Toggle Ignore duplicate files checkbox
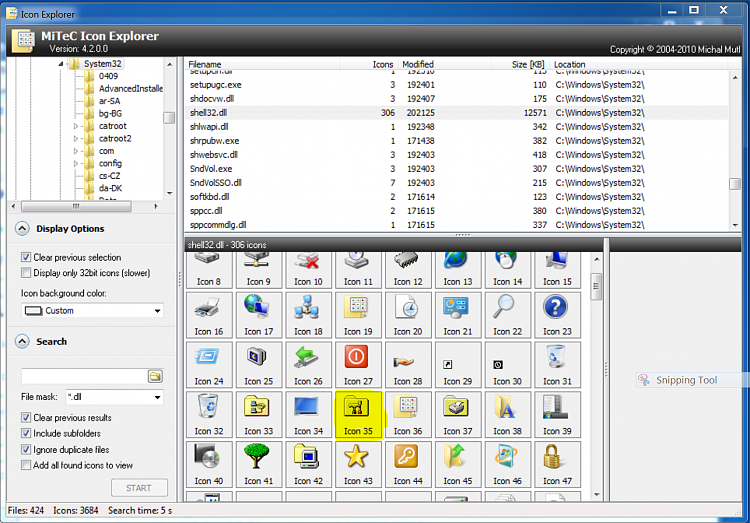Viewport: 750px width, 523px height. pos(26,450)
